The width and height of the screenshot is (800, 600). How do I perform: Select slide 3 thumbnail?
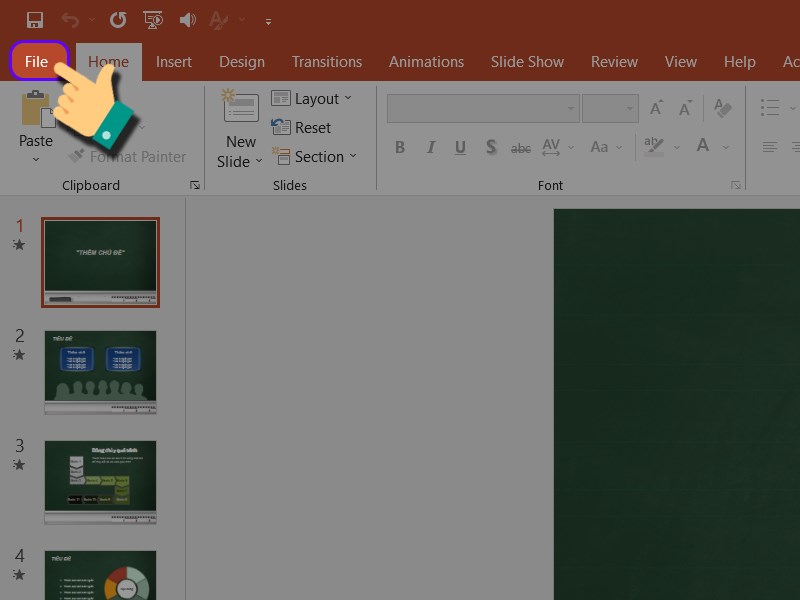tap(100, 482)
